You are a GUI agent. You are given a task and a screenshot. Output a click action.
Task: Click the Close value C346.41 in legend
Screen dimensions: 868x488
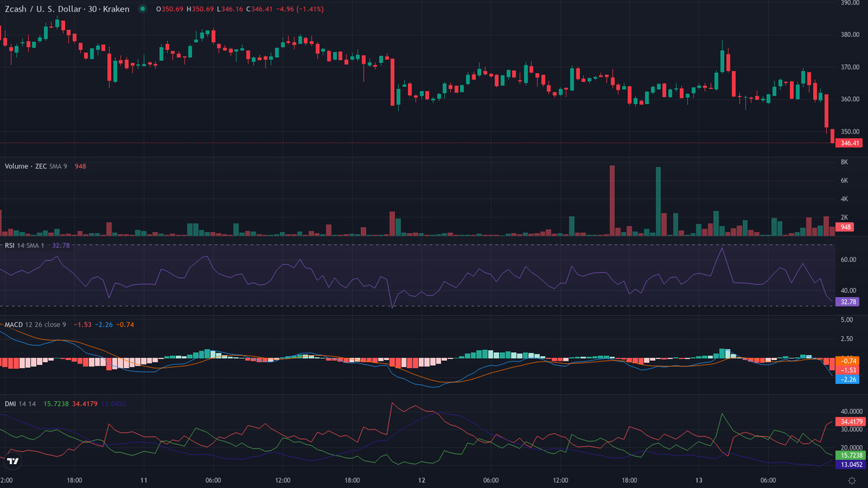tap(260, 9)
